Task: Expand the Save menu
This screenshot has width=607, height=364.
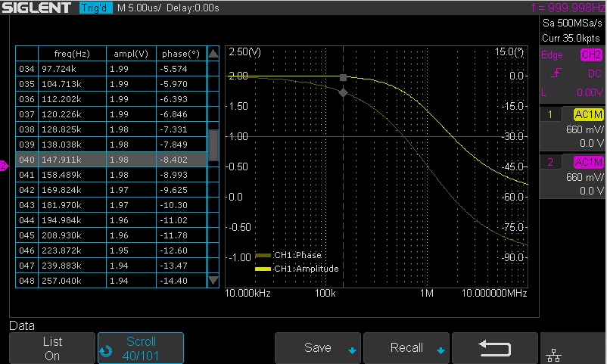Action: coord(318,348)
